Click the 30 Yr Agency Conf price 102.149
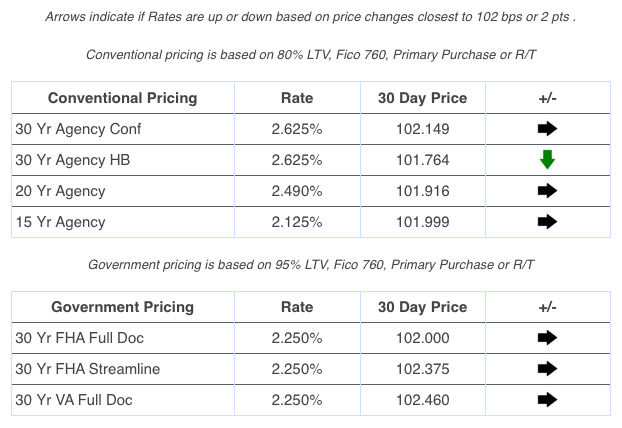The height and width of the screenshot is (428, 622). [x=422, y=129]
